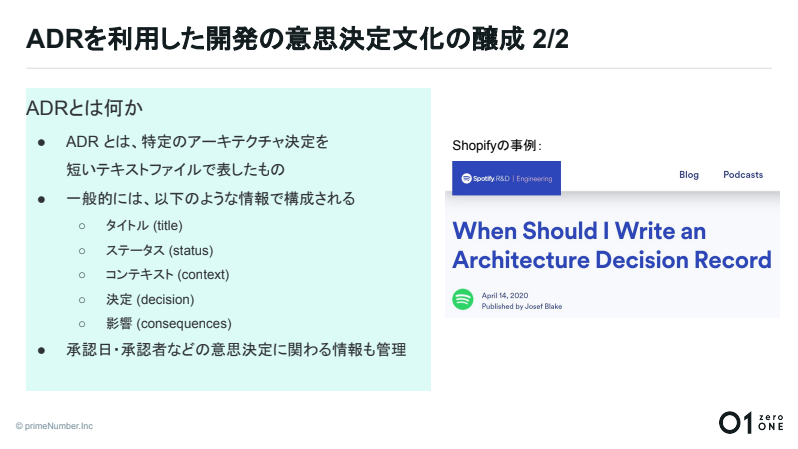Click the bullet starting '一般的には'

210,198
